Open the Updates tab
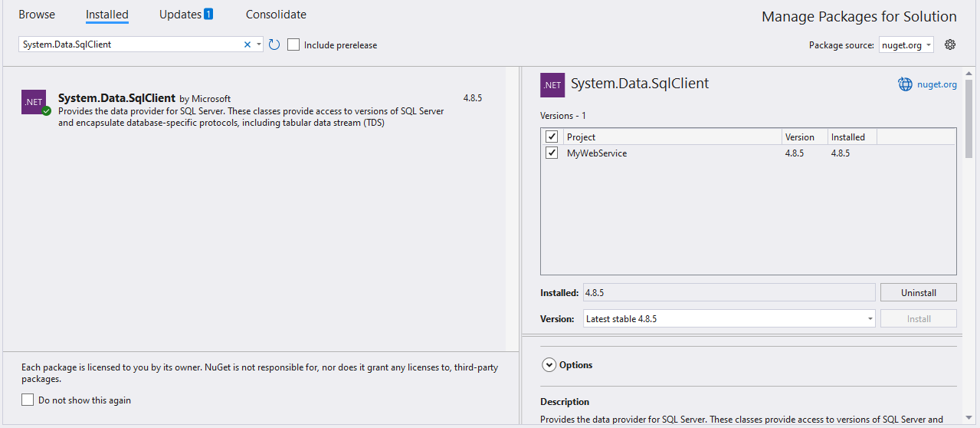The height and width of the screenshot is (428, 980). point(180,15)
